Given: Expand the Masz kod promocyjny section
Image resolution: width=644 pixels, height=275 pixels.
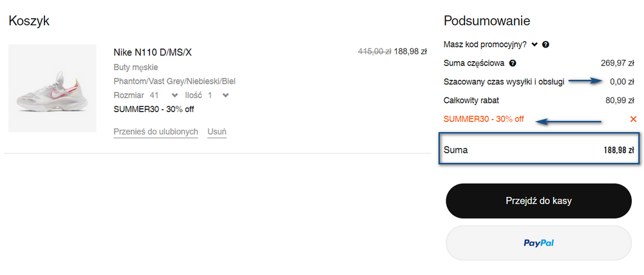Looking at the screenshot, I should point(535,45).
